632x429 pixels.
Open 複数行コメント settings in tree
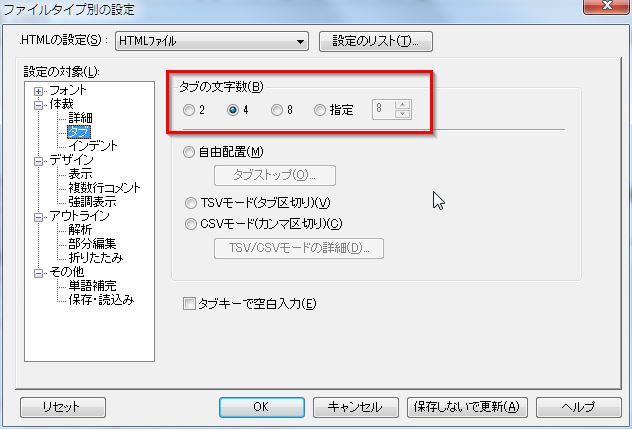coord(104,187)
